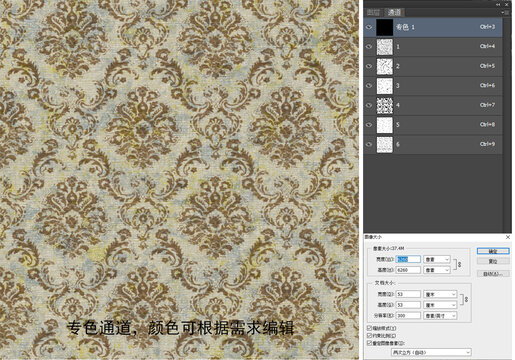
Task: Hide the 专色 1 channel eye icon
Action: [369, 27]
